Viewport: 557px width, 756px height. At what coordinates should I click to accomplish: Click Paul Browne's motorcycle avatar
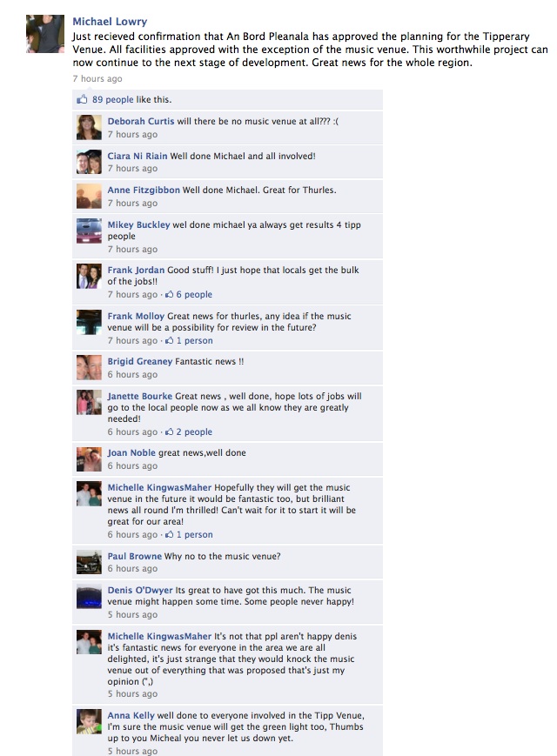[x=90, y=562]
